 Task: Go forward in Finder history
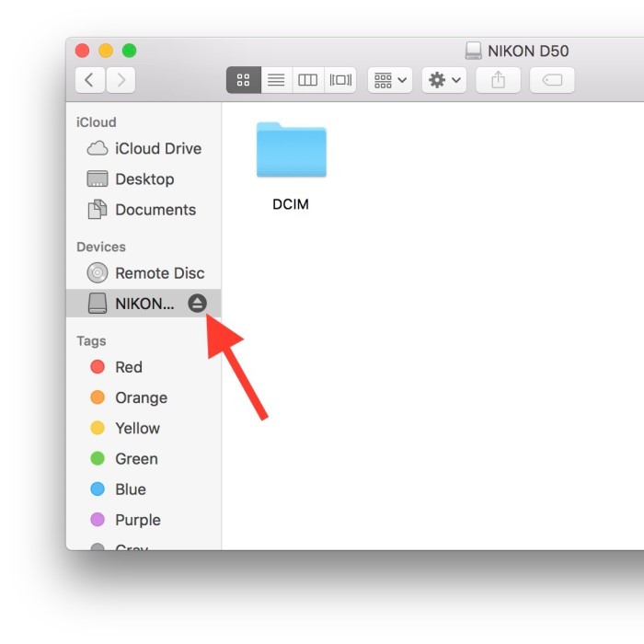click(121, 80)
